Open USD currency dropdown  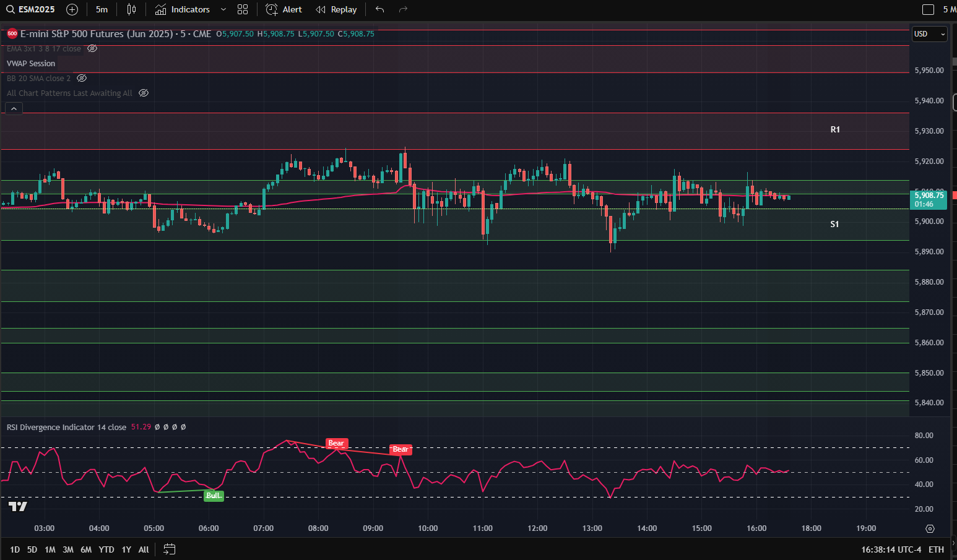point(930,34)
